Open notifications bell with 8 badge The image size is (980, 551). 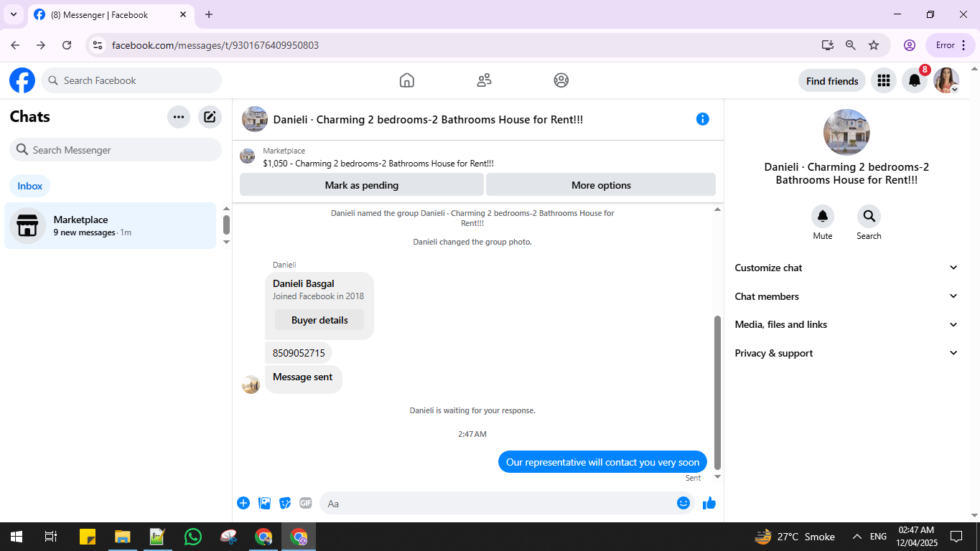(x=915, y=81)
